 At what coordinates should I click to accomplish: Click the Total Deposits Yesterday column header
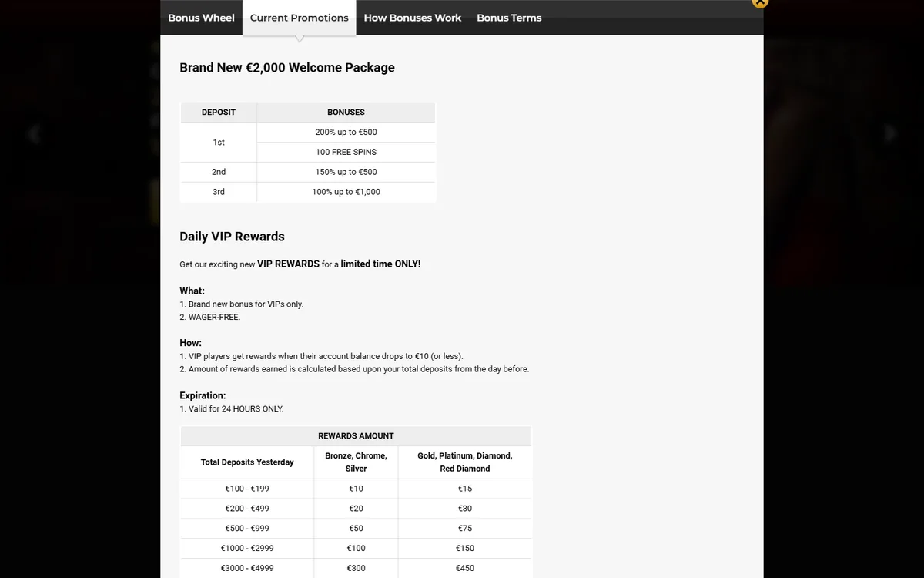click(x=247, y=462)
